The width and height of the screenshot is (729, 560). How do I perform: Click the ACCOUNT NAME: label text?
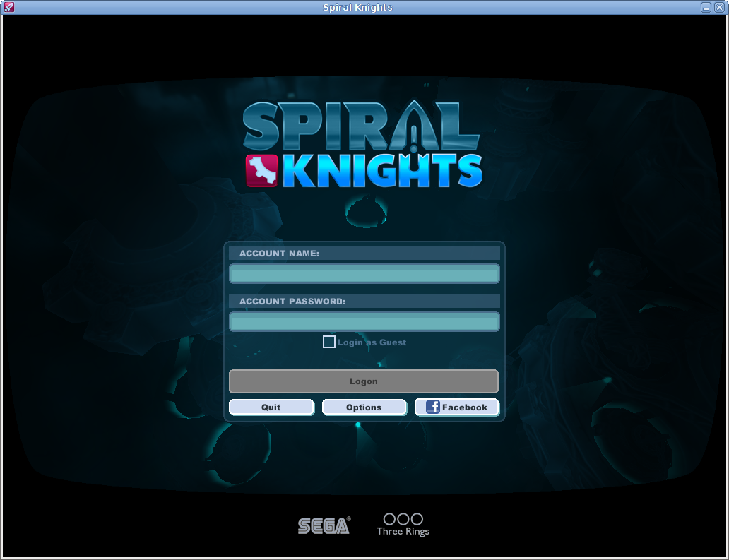click(279, 254)
